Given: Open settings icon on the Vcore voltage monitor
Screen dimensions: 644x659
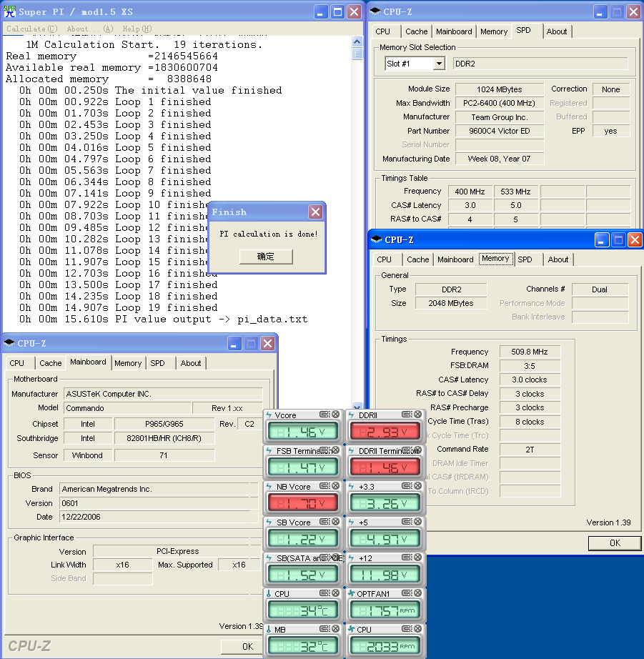Looking at the screenshot, I should pyautogui.click(x=324, y=415).
